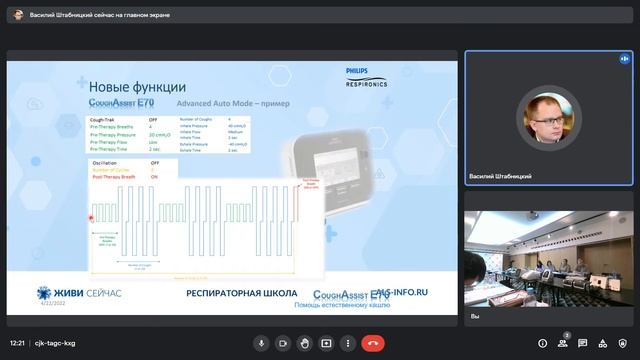
Task: Open more options menu
Action: click(348, 343)
